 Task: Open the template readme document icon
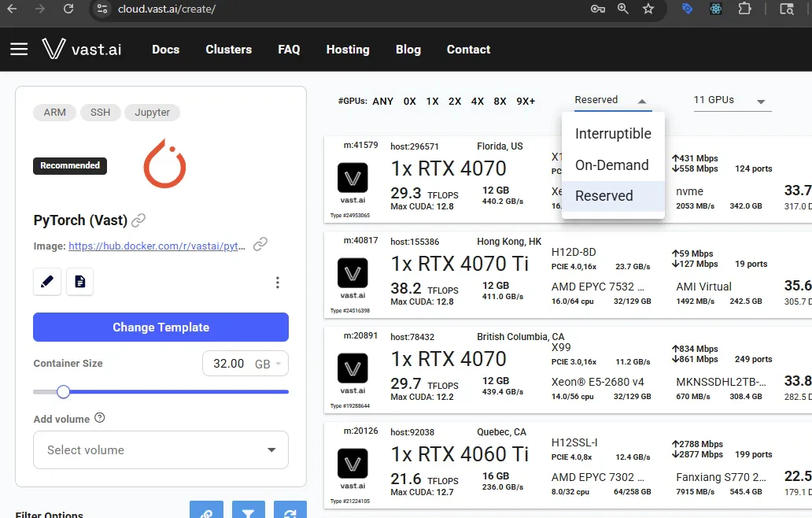79,281
